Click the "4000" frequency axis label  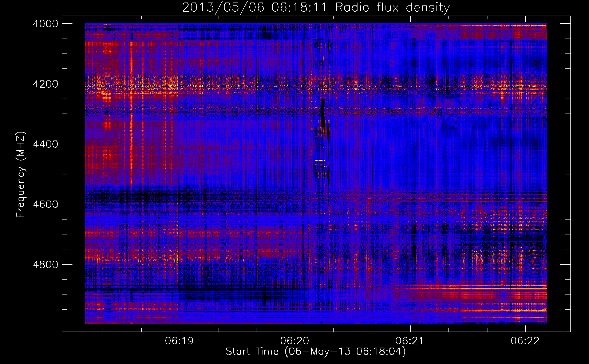(45, 24)
